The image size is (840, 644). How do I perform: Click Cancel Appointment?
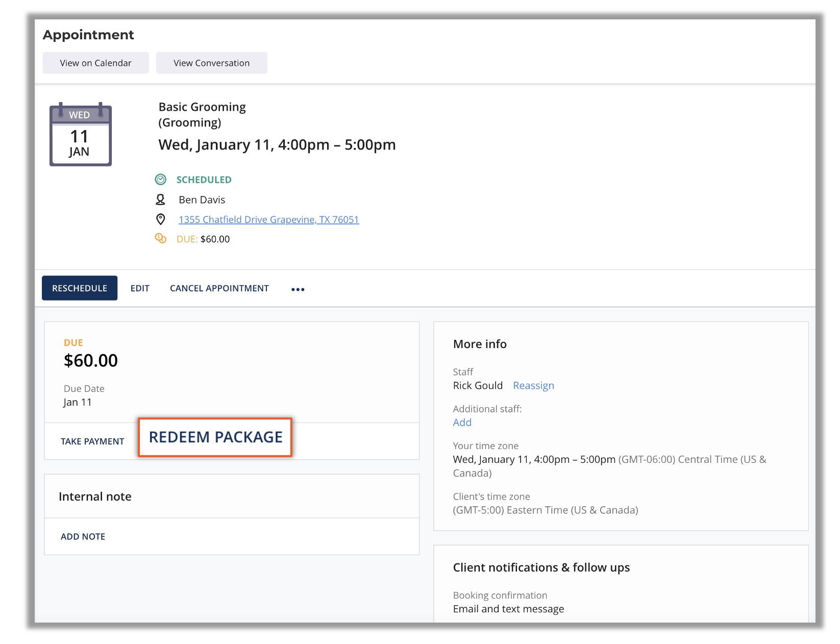[219, 288]
